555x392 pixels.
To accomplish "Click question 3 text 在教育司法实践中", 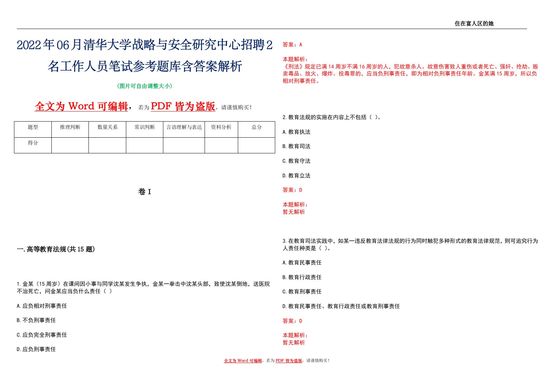I will 410,244.
